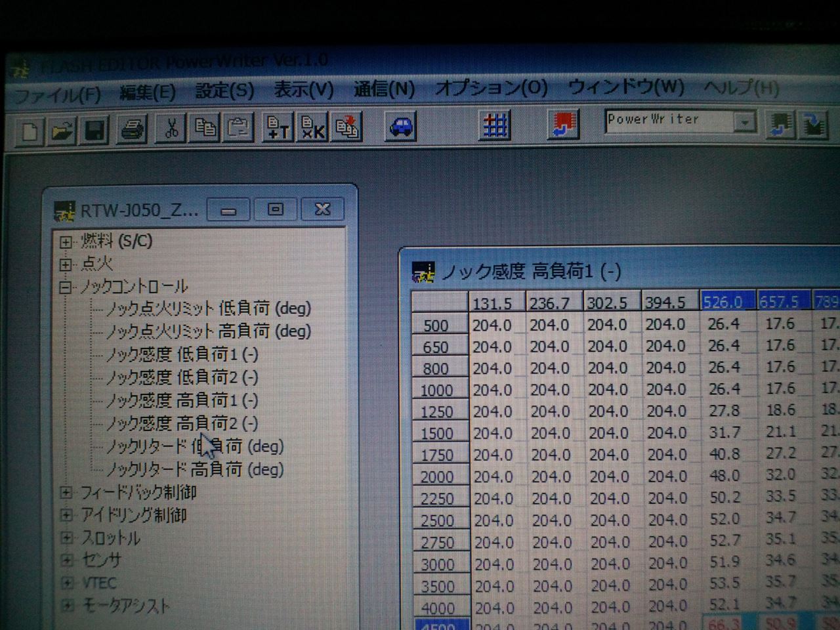Expand the センサ tree node
The height and width of the screenshot is (630, 840).
coord(67,560)
